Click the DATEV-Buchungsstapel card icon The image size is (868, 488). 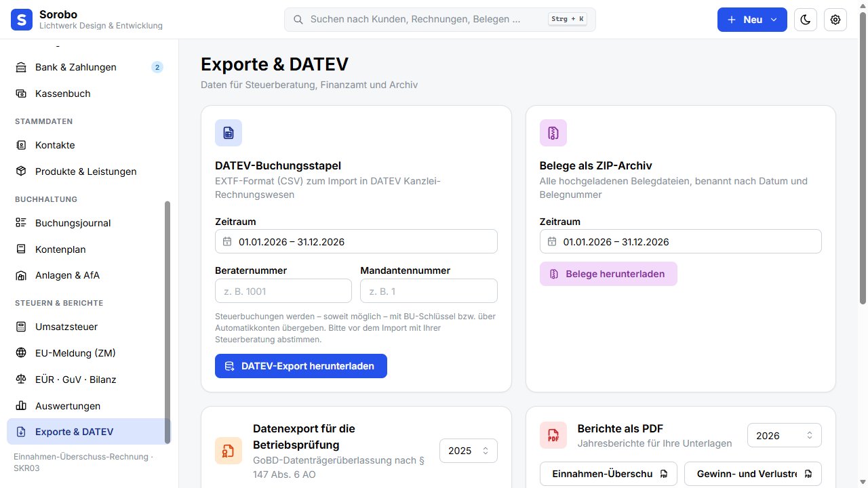tap(229, 133)
